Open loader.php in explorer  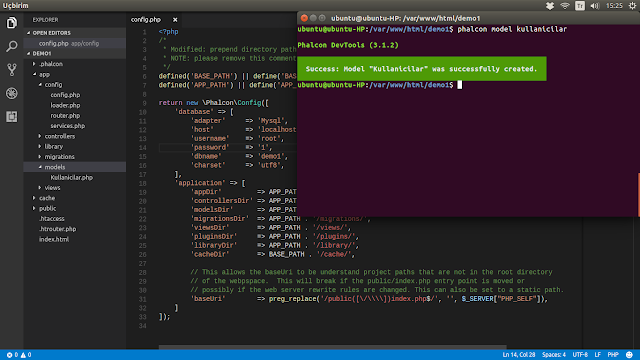(x=65, y=105)
